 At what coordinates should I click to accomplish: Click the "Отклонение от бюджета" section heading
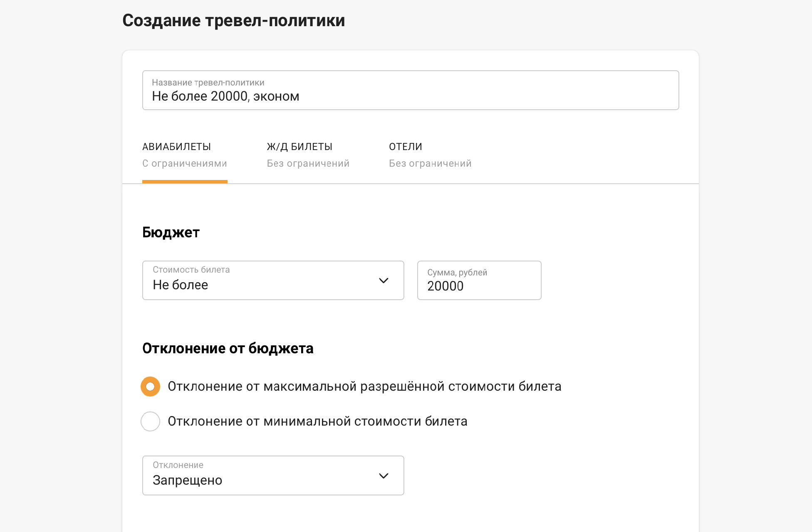click(228, 348)
